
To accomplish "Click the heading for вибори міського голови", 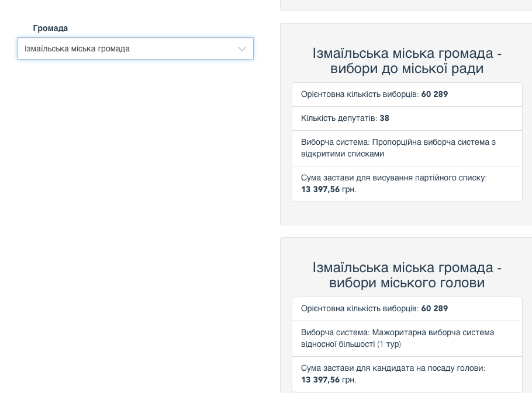I will [x=407, y=275].
